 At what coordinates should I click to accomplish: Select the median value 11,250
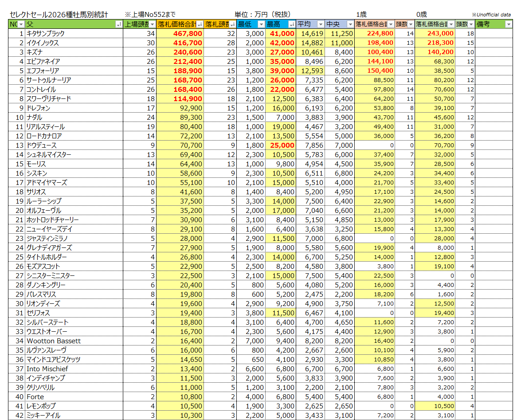pyautogui.click(x=339, y=34)
